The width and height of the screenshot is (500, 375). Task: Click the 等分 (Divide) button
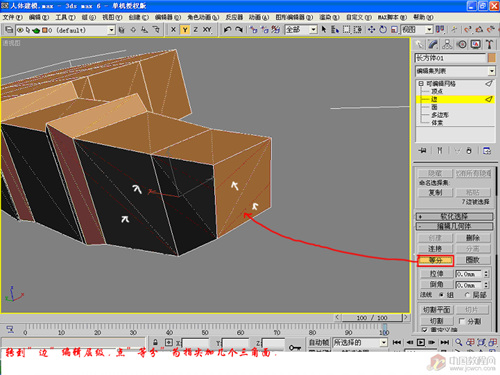(435, 260)
